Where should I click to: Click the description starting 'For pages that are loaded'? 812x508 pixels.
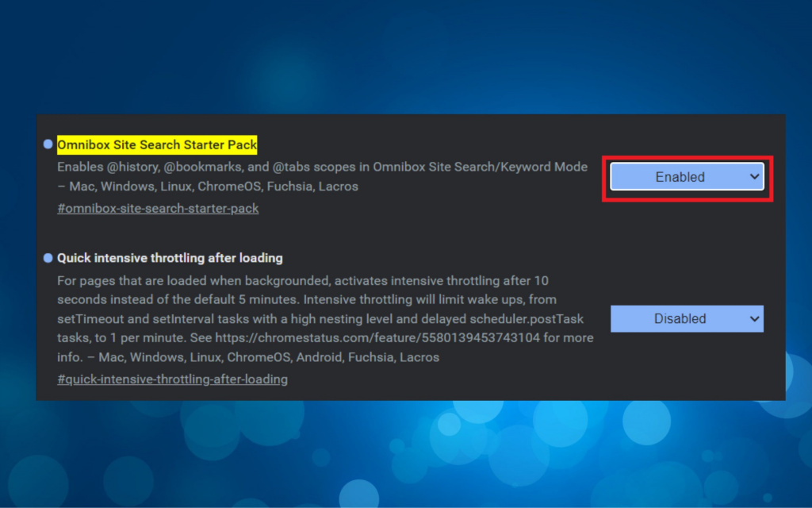(x=325, y=319)
